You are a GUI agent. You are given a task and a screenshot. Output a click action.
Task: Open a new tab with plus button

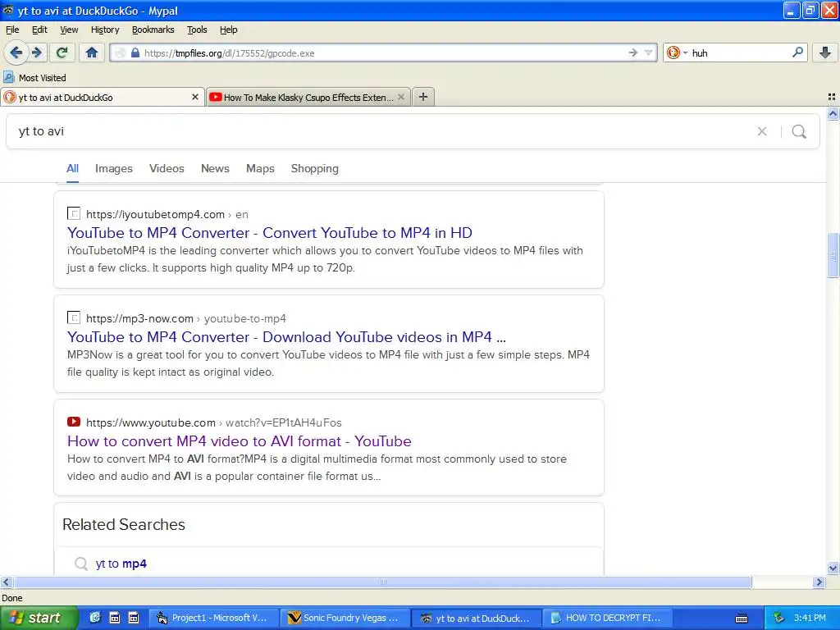coord(423,97)
